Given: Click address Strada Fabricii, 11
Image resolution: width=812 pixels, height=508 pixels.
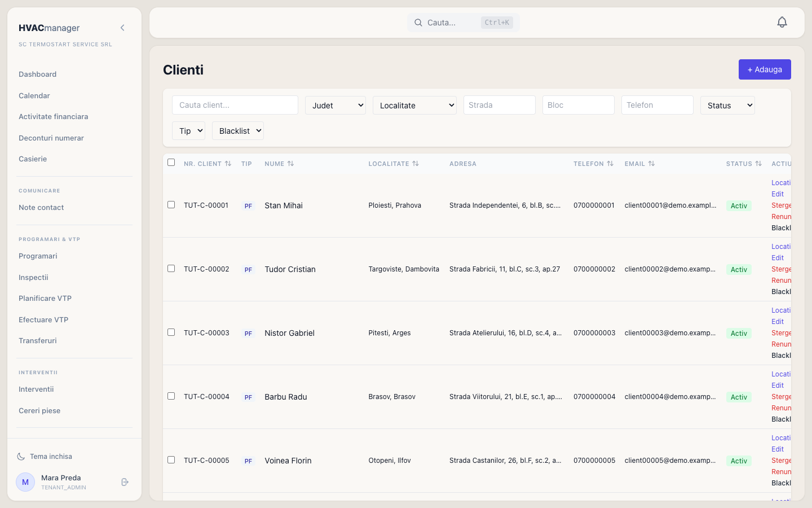Looking at the screenshot, I should [x=505, y=269].
